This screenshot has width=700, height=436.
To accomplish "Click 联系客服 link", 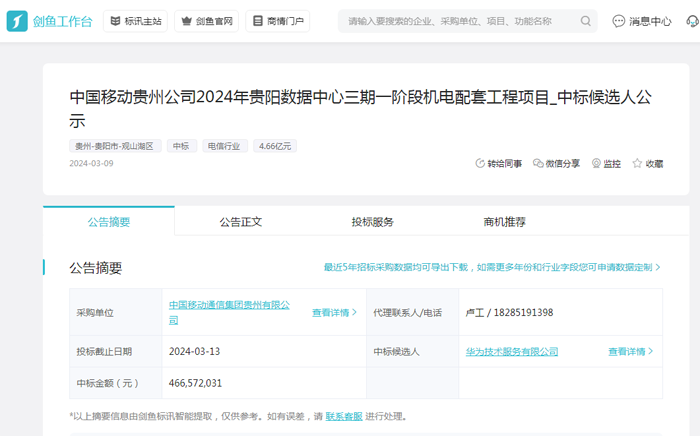I will point(343,416).
